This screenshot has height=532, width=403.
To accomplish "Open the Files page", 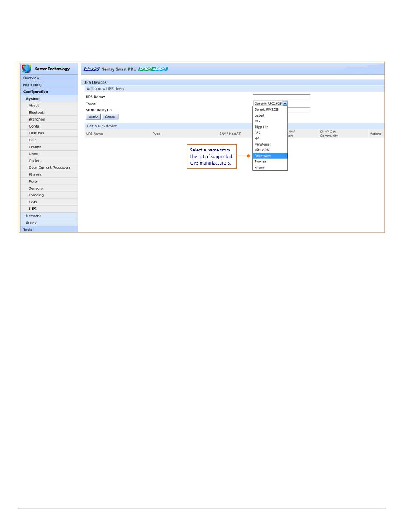I will [49, 140].
